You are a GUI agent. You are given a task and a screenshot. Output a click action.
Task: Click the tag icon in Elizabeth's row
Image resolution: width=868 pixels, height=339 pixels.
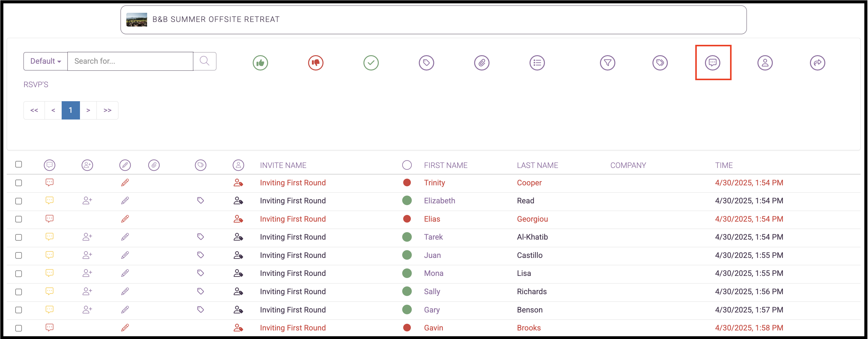click(201, 201)
